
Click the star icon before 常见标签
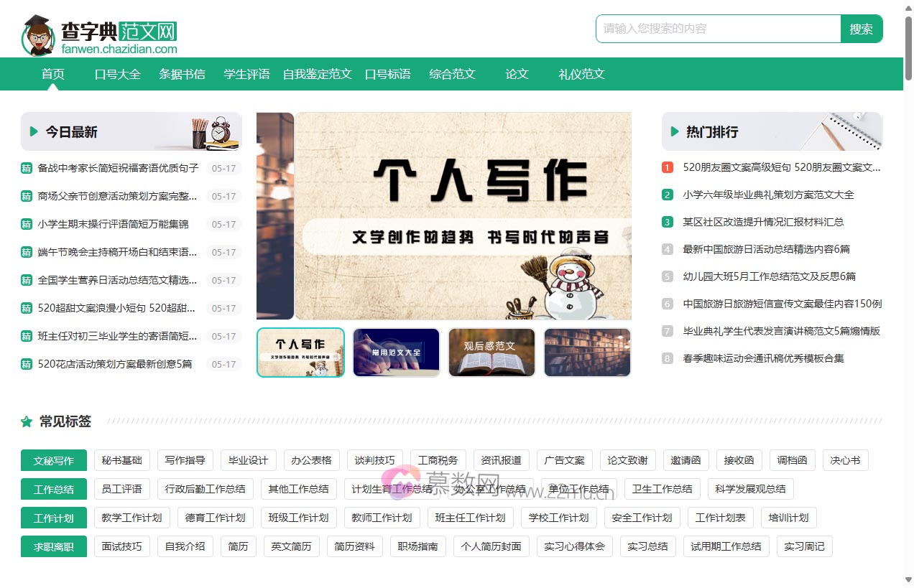[27, 421]
